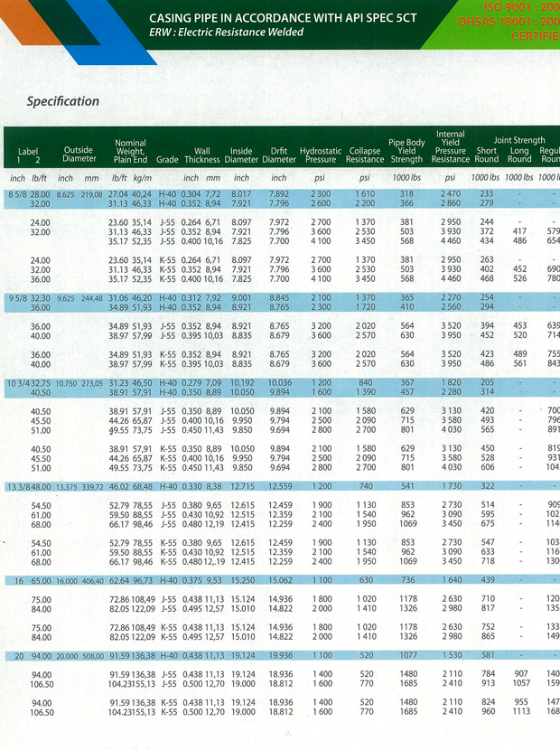Click the highlighted 9 5/8 size label
This screenshot has height=750, width=560.
(18, 297)
